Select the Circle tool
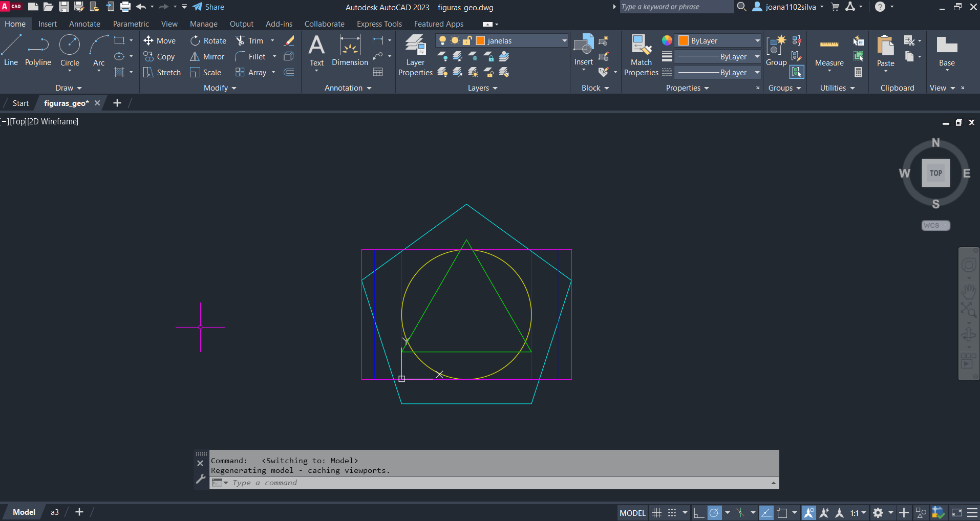 tap(70, 50)
